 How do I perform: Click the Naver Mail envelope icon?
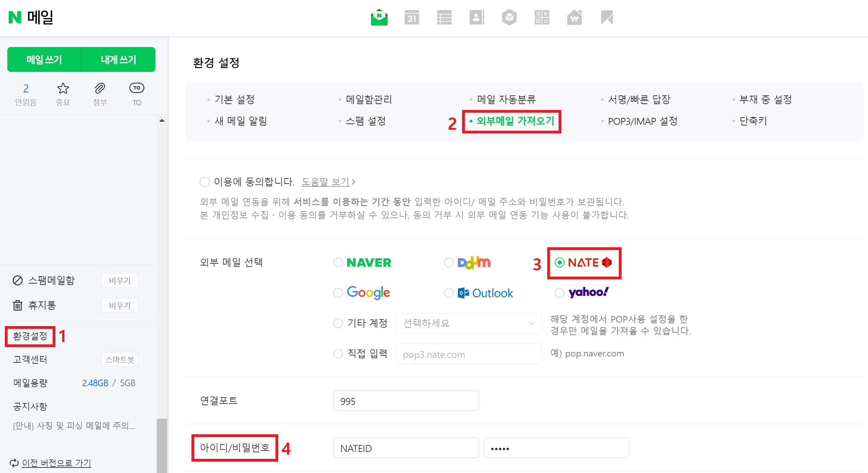[x=379, y=17]
